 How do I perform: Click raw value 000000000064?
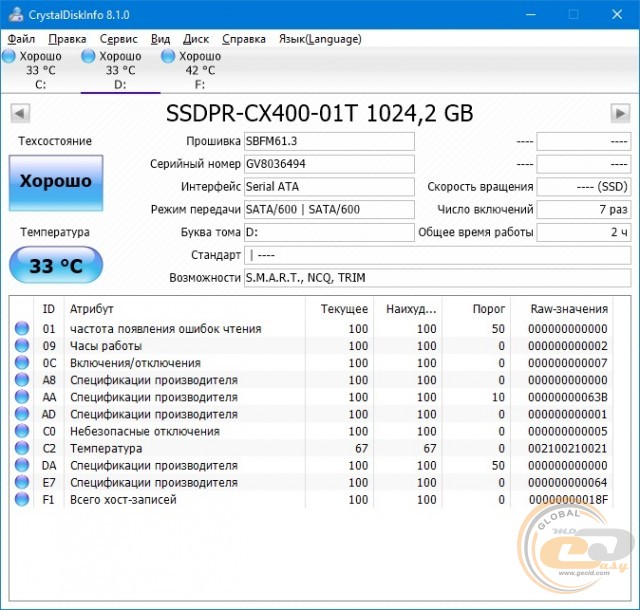coord(568,483)
